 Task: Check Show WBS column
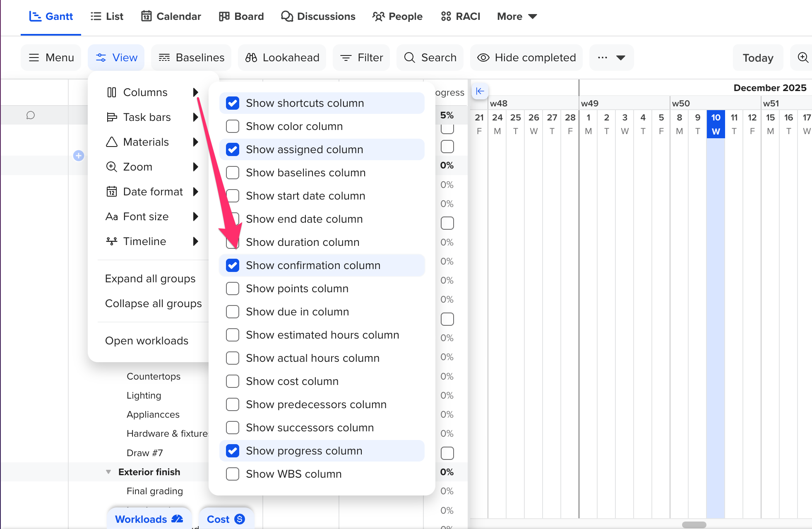click(233, 474)
